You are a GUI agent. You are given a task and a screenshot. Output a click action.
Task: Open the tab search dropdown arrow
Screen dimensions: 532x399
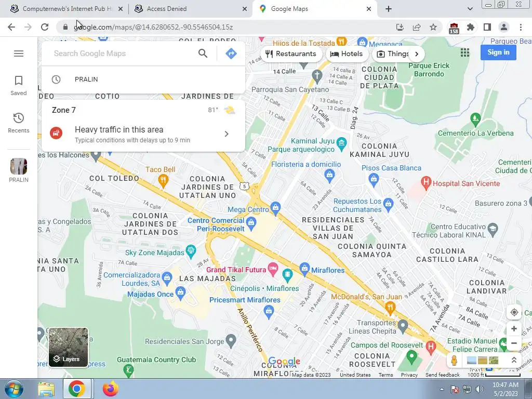tap(470, 9)
